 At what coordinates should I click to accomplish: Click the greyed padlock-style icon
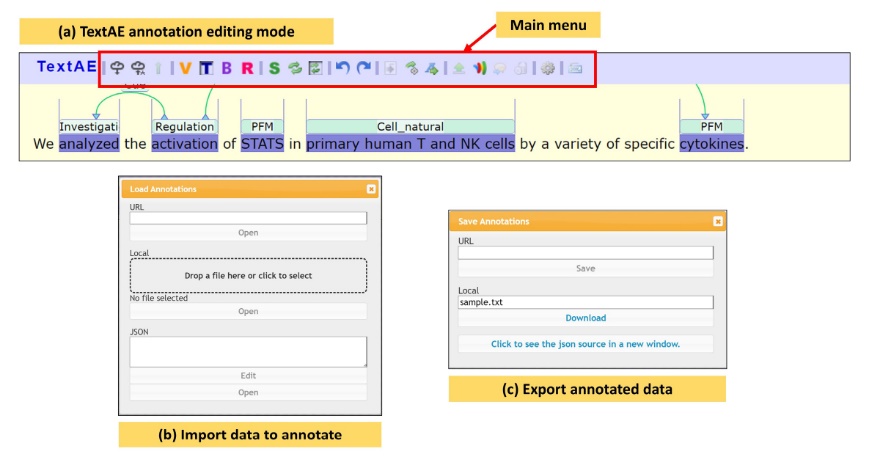click(520, 68)
